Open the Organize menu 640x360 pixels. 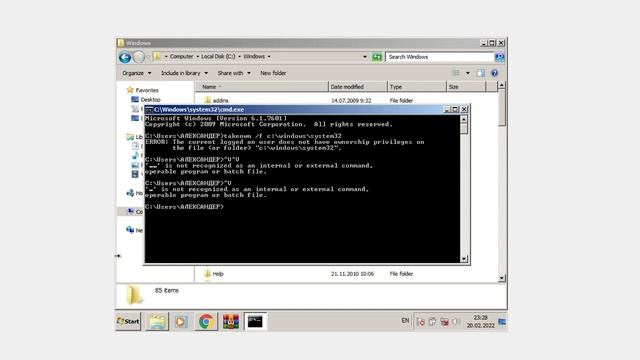(136, 73)
